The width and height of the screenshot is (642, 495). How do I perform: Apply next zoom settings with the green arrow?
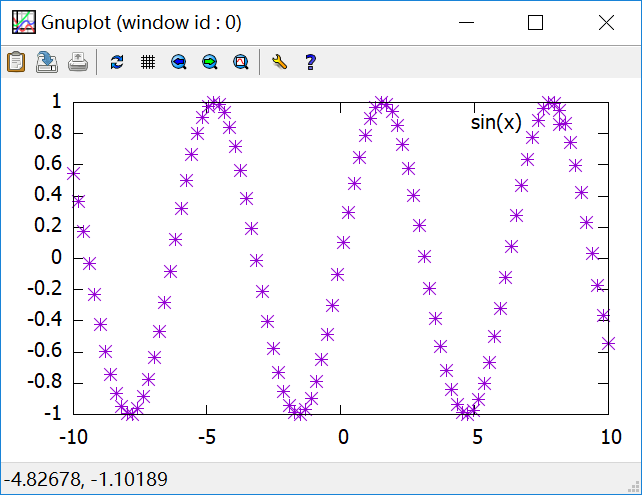210,62
